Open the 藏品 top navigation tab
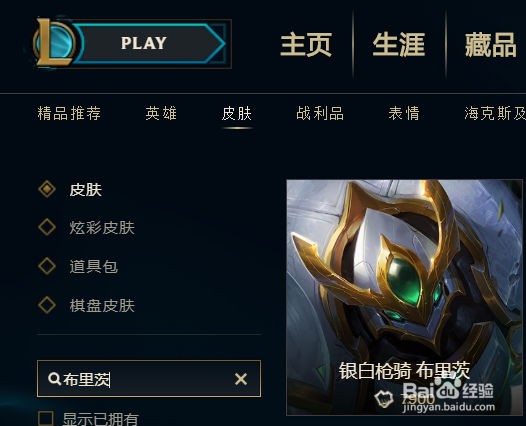Screen dimensions: 526x426 (491, 44)
